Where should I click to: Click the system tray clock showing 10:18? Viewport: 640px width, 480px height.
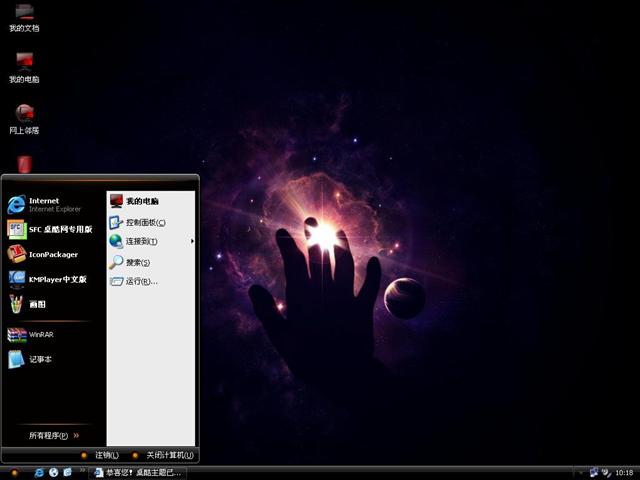[x=624, y=472]
